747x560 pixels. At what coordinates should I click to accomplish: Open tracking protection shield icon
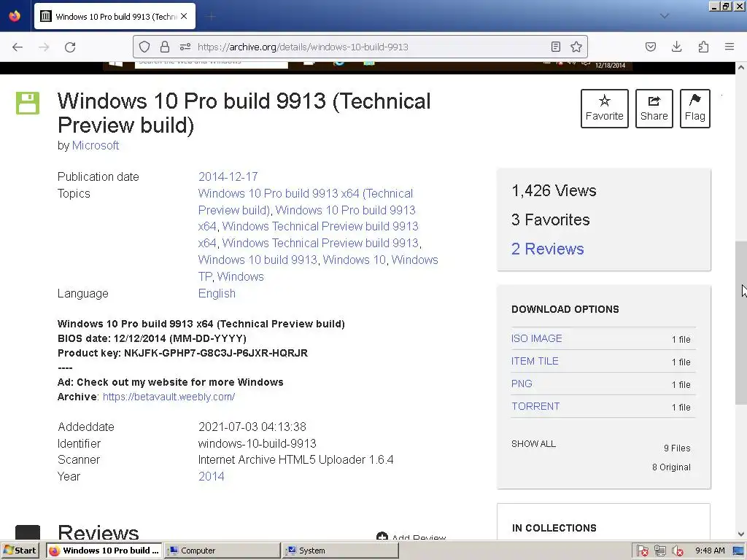coord(144,47)
